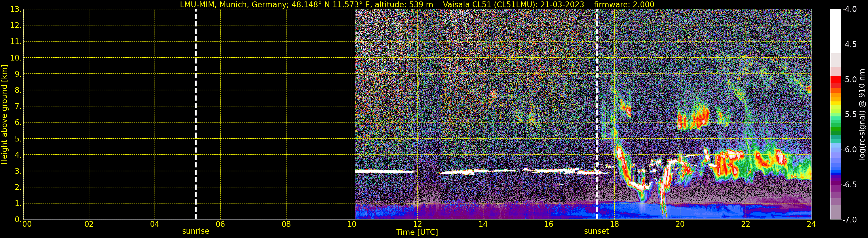Click the '2.' height tick label

coord(18,187)
